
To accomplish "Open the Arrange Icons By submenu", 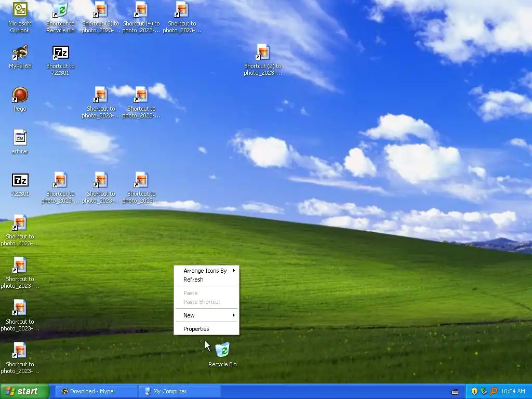I will [206, 271].
